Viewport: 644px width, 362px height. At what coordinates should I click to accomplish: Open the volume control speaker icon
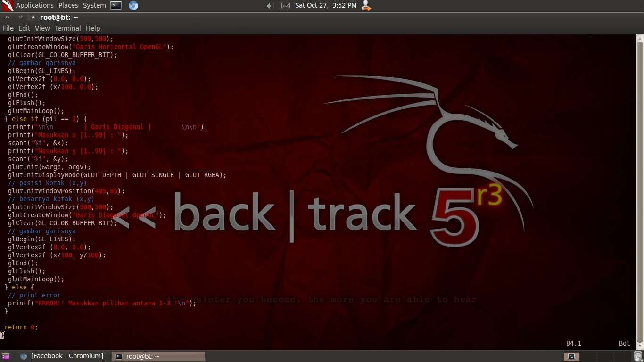(270, 6)
